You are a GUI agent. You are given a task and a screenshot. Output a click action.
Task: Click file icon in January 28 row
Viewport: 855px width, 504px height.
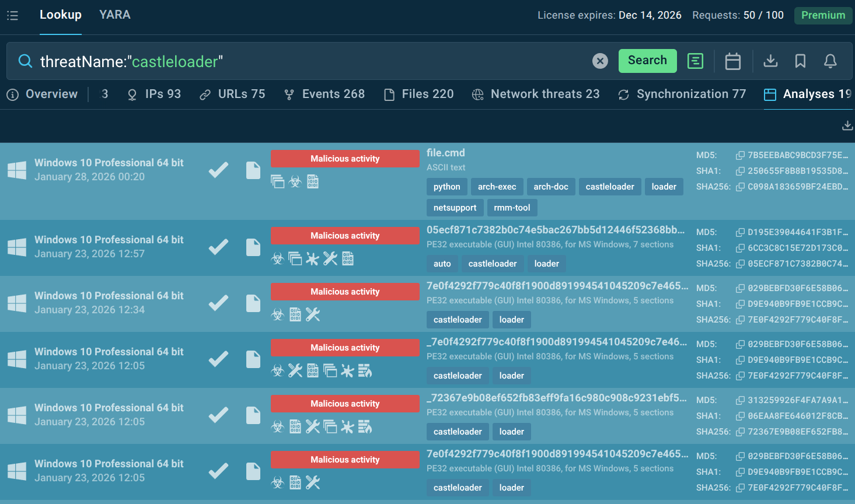pyautogui.click(x=253, y=170)
